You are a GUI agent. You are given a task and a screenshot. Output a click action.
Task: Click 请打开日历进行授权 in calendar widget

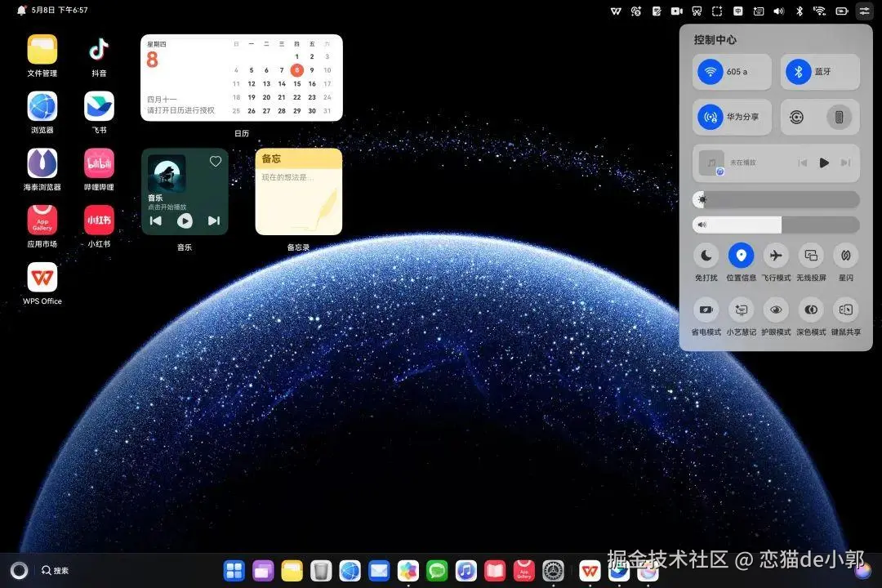point(180,110)
